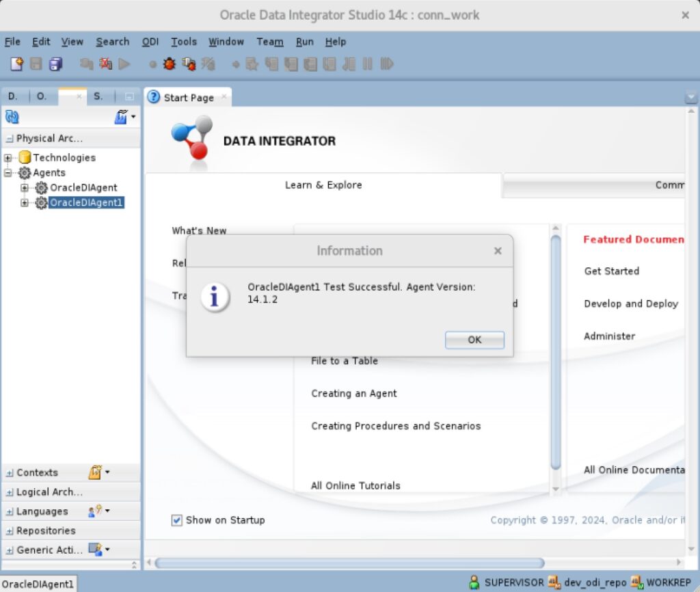The width and height of the screenshot is (700, 592).
Task: Click the Save All toolbar icon
Action: (56, 64)
